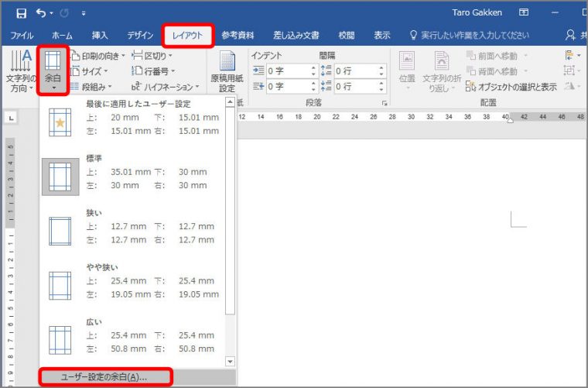Open the ファイル tab
588x388 pixels.
(x=22, y=36)
